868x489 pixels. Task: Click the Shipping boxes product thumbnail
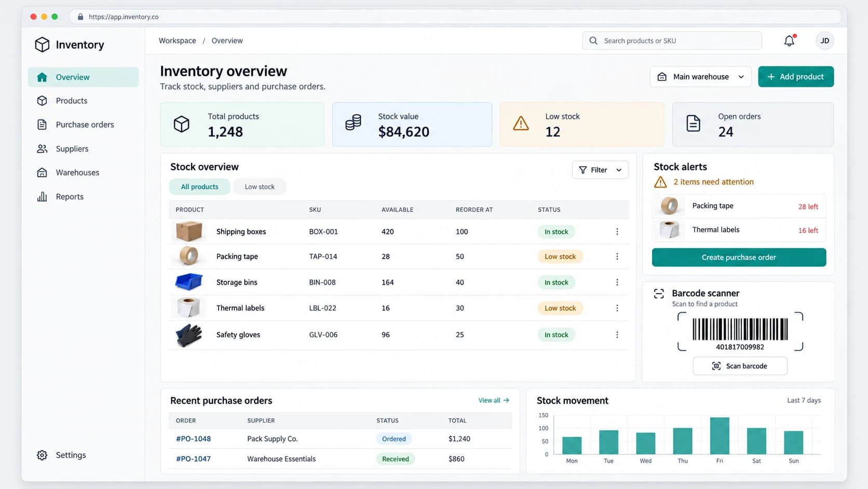(188, 231)
